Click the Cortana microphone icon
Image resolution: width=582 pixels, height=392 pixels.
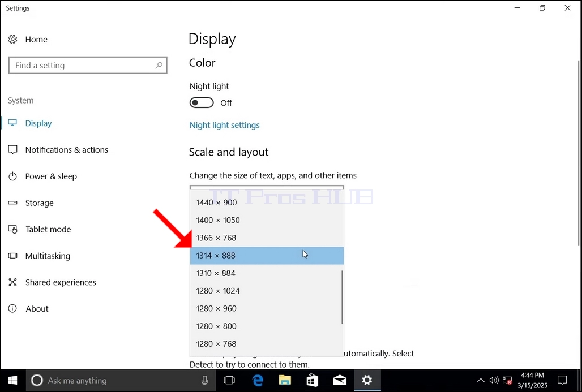coord(204,380)
